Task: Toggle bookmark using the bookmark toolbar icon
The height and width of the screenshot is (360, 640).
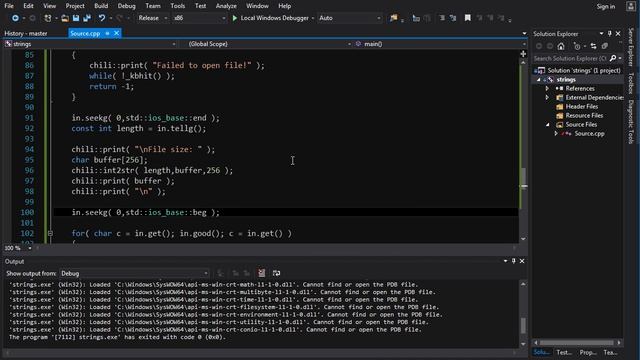Action: (468, 18)
